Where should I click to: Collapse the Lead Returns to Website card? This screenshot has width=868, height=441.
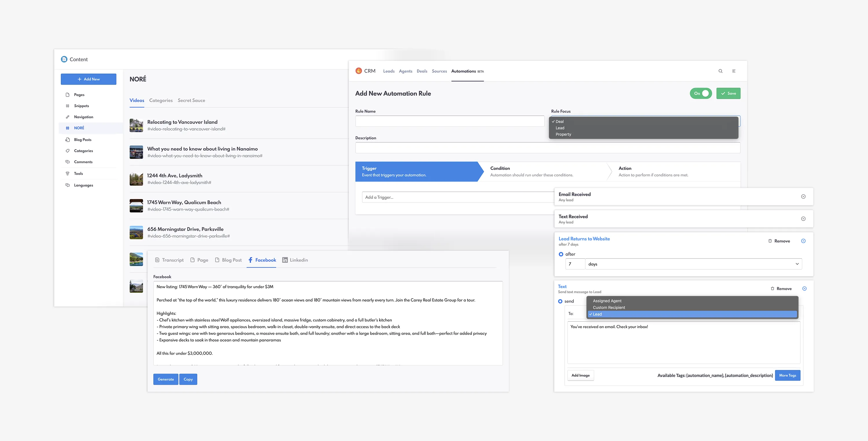[x=803, y=241]
